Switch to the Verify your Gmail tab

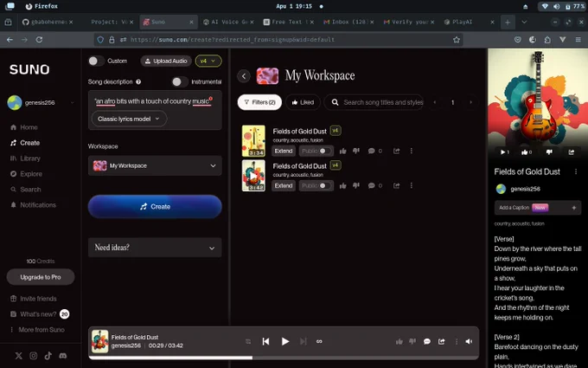409,23
